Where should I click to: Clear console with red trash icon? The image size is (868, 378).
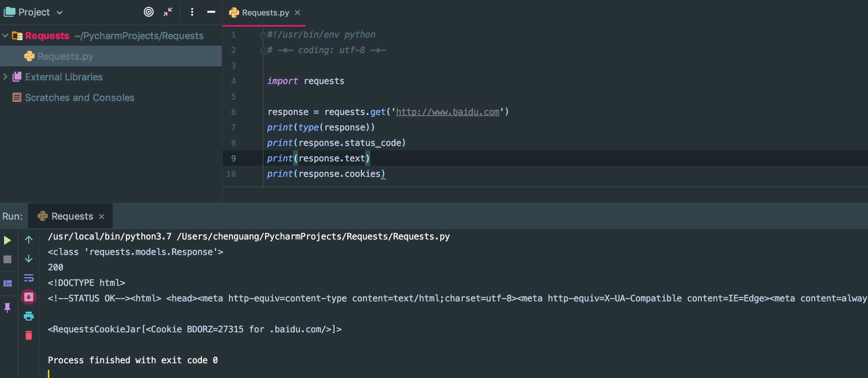coord(29,335)
